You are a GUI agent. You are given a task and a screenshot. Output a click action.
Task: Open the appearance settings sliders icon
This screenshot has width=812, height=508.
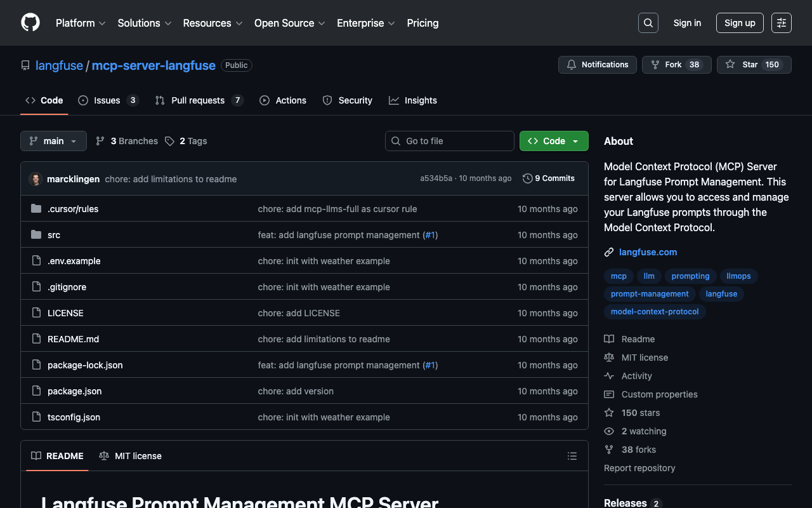[x=781, y=23]
